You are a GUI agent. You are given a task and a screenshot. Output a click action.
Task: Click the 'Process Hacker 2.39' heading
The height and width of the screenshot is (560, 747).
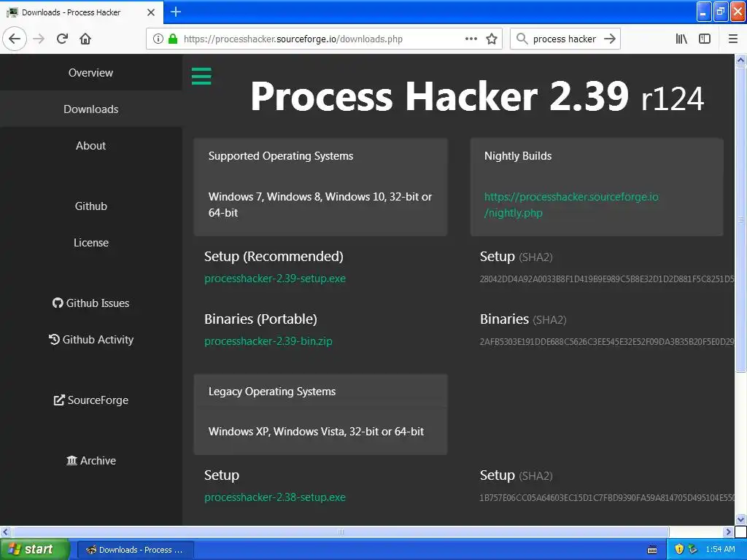[440, 96]
